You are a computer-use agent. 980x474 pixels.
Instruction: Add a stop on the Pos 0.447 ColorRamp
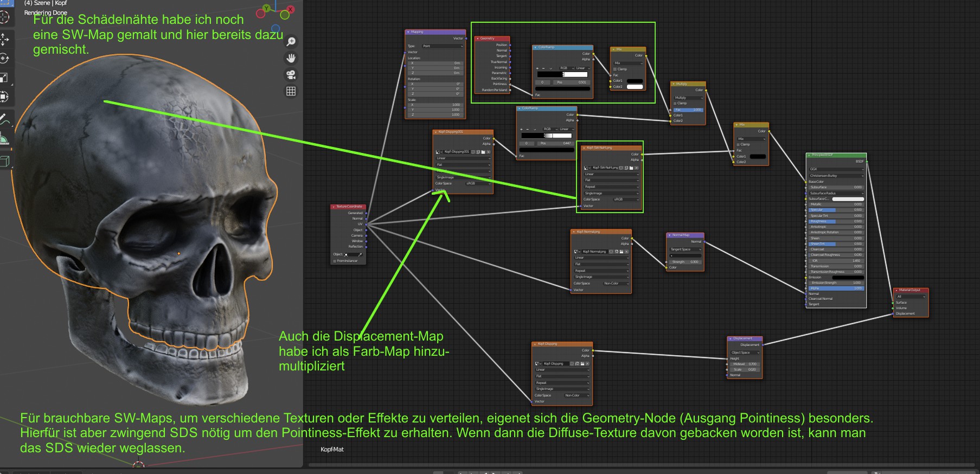pos(522,129)
